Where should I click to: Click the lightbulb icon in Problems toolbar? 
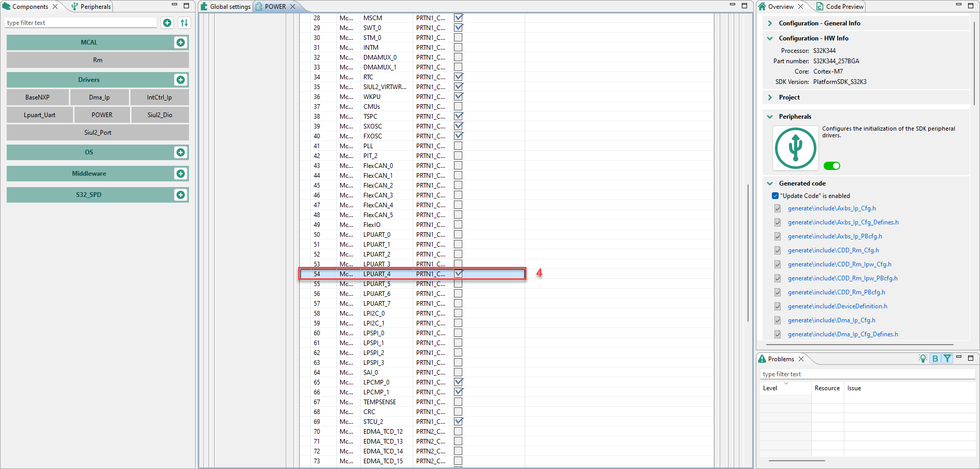923,359
